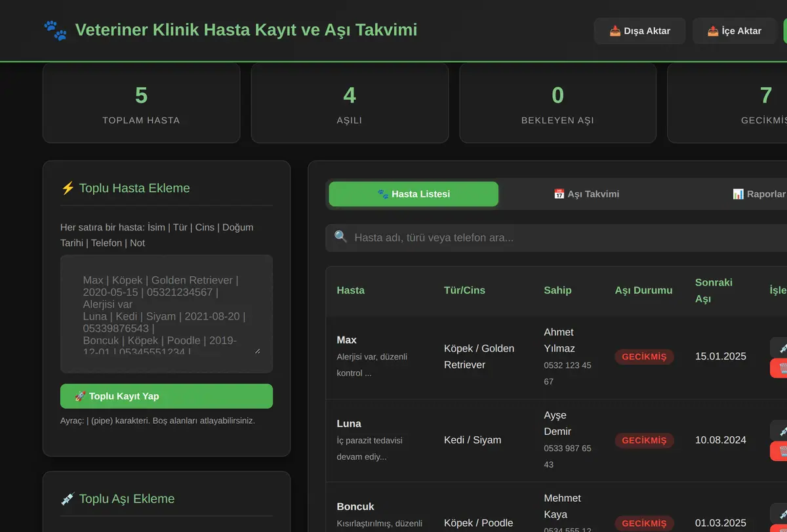Click the Kedi / Siyam cell
Image resolution: width=787 pixels, height=532 pixels.
[x=472, y=440]
